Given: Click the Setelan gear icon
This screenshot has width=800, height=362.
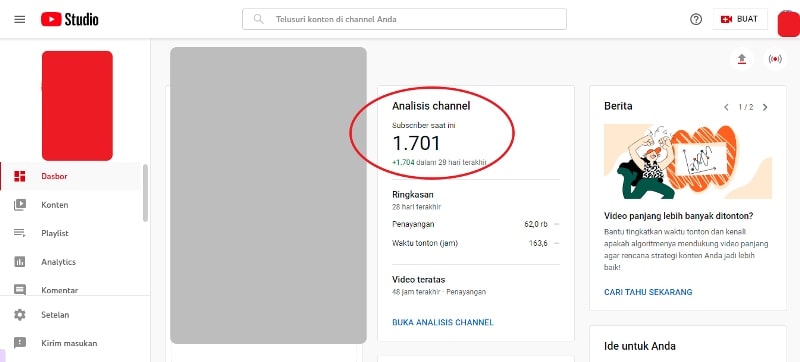Looking at the screenshot, I should [x=19, y=315].
